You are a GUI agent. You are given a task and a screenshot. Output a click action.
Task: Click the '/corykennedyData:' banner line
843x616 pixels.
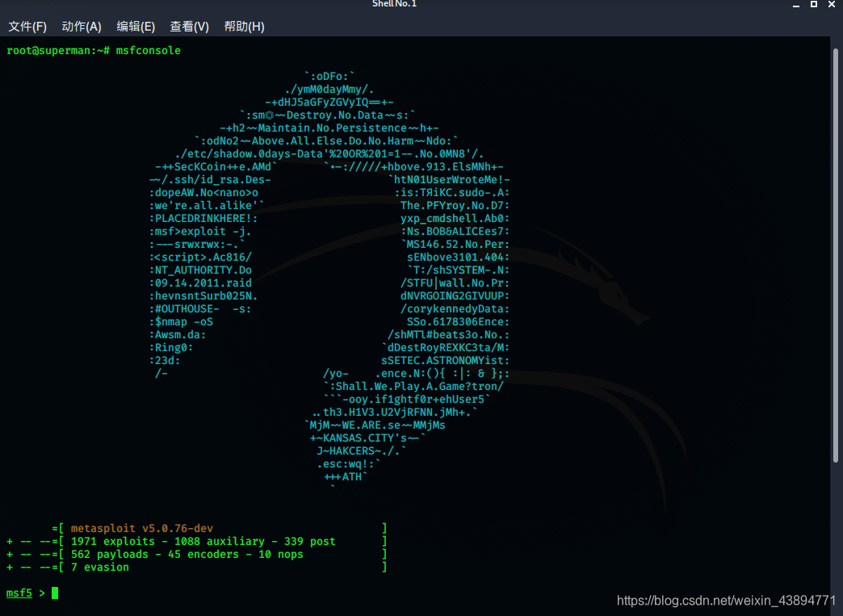455,308
